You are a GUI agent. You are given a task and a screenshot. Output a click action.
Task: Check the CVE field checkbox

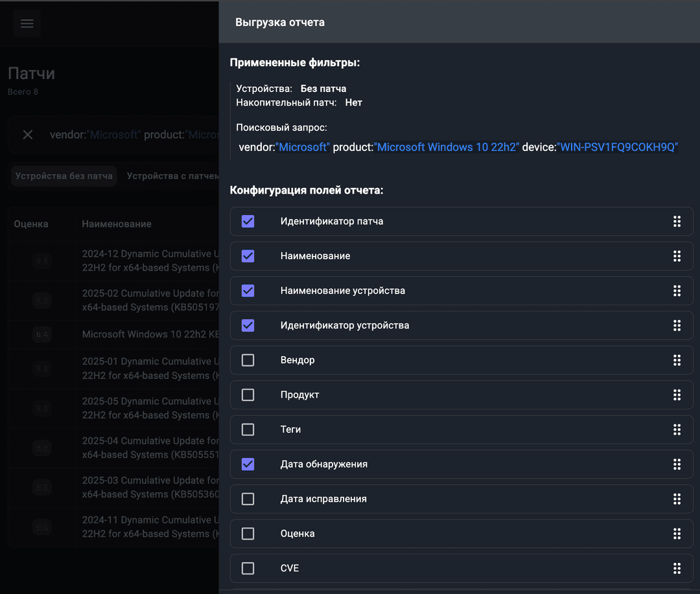click(x=248, y=568)
